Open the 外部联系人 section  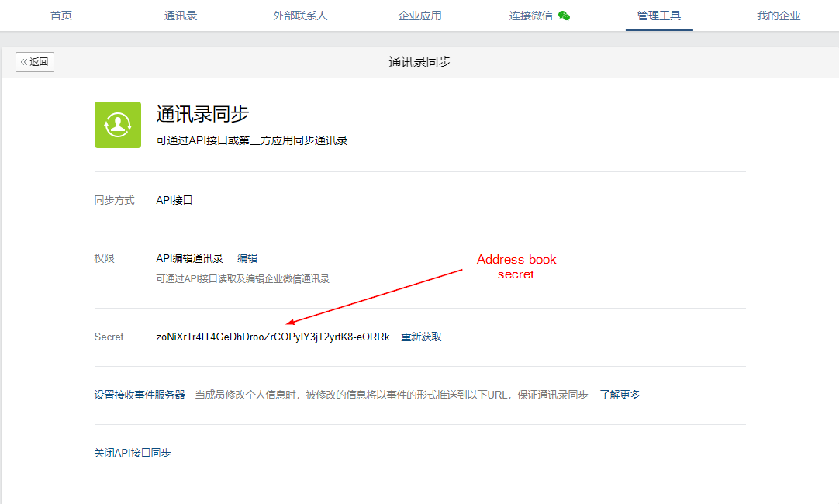[300, 15]
